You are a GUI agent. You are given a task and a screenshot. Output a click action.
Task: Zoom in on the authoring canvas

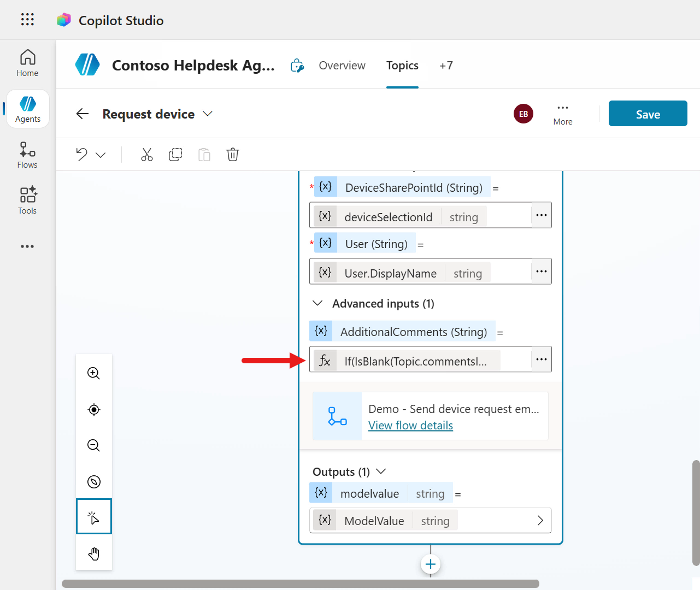[93, 373]
